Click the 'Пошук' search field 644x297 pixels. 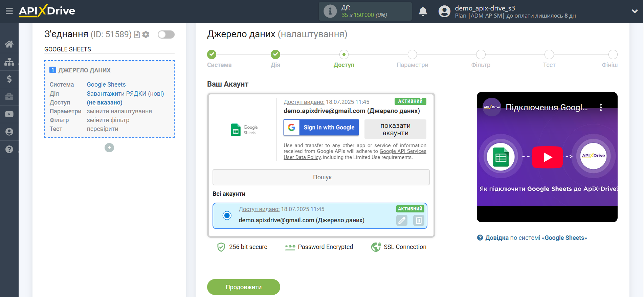point(321,177)
